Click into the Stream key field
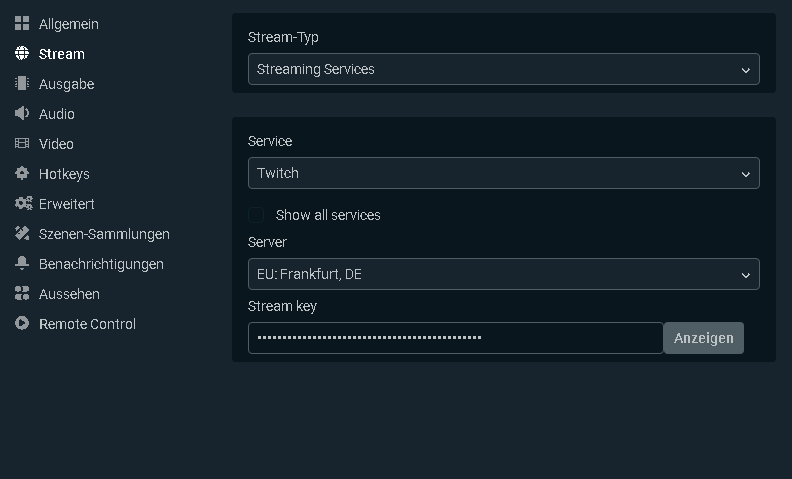792x479 pixels. click(455, 338)
